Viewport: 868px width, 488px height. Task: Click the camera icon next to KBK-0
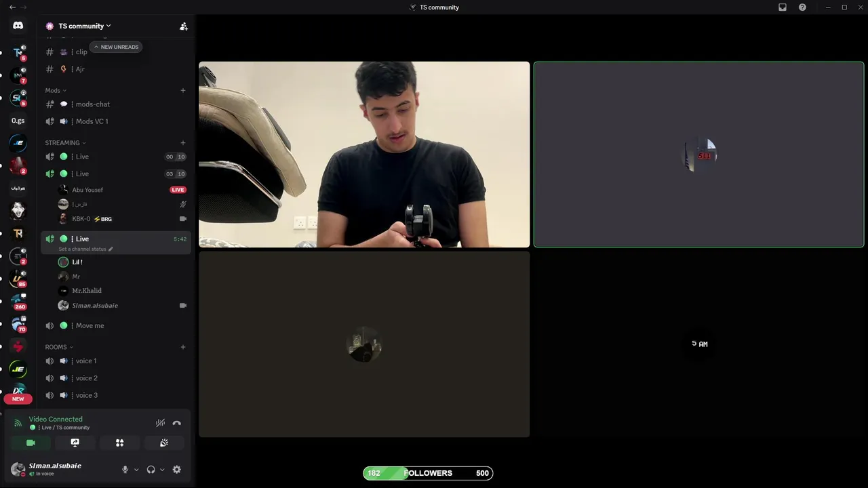pos(182,219)
